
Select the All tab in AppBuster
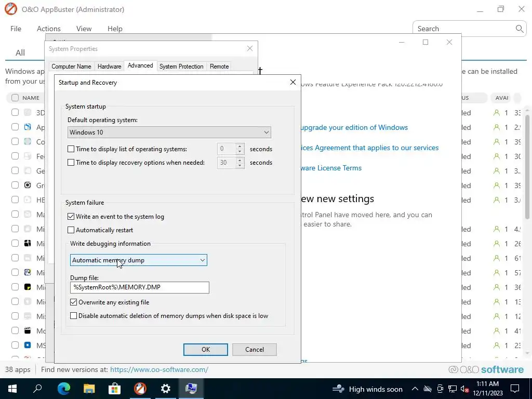click(20, 52)
